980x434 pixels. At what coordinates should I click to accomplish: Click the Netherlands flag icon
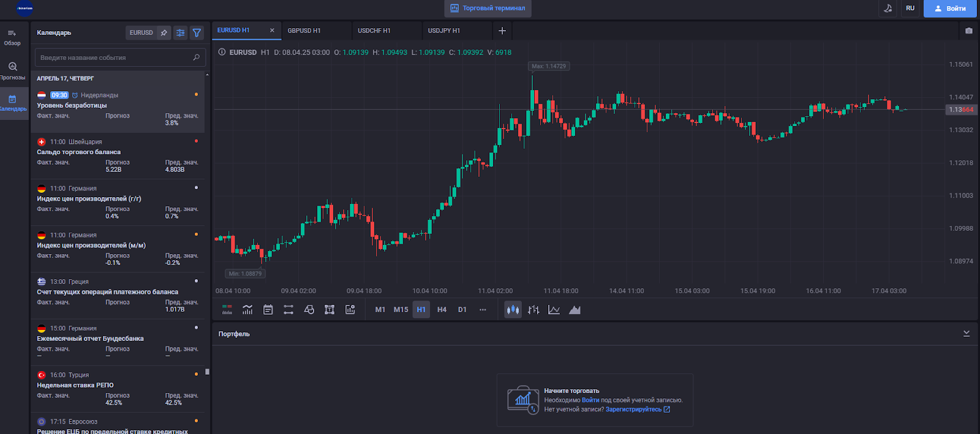42,95
